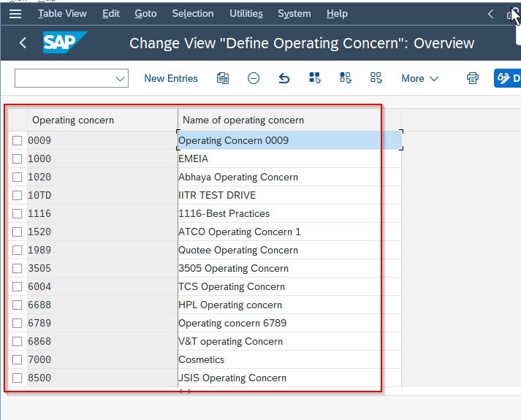This screenshot has width=521, height=420.
Task: Open the Help menu
Action: 337,14
